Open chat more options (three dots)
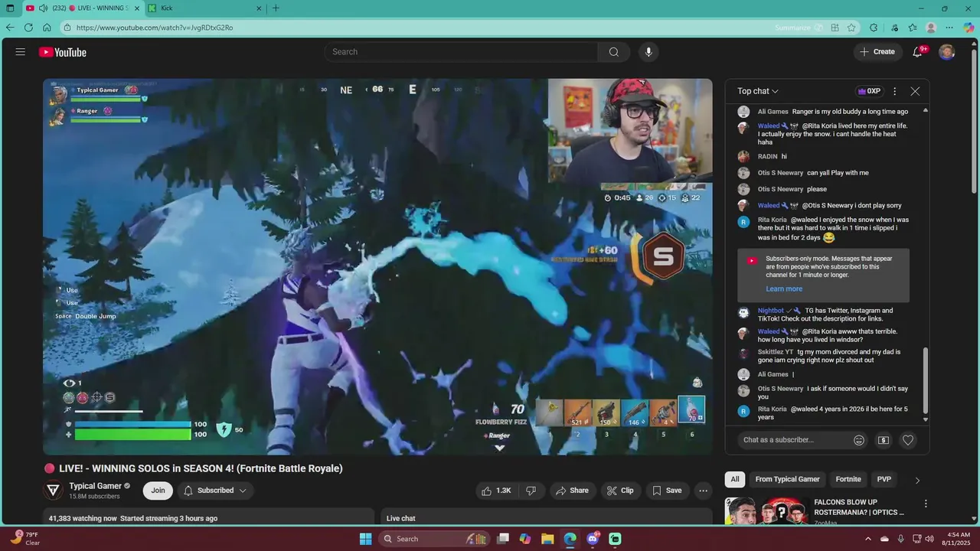The image size is (980, 551). tap(894, 91)
